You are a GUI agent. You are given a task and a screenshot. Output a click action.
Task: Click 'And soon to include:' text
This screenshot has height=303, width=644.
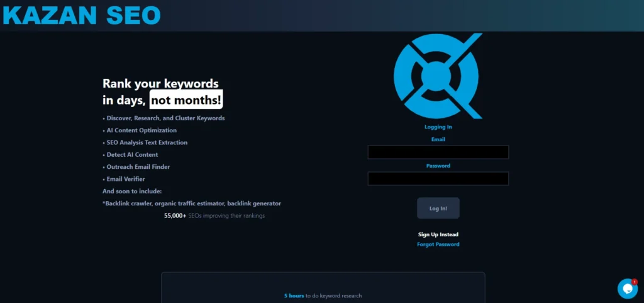(x=132, y=191)
